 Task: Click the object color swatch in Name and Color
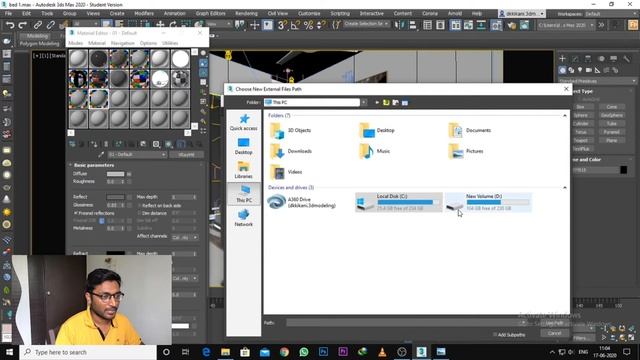coord(624,170)
